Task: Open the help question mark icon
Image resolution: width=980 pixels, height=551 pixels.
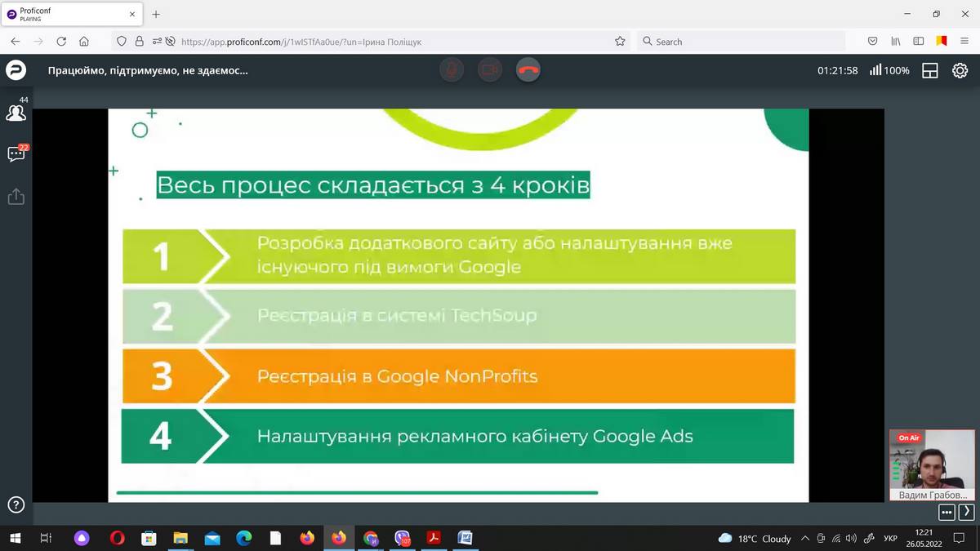Action: tap(16, 504)
